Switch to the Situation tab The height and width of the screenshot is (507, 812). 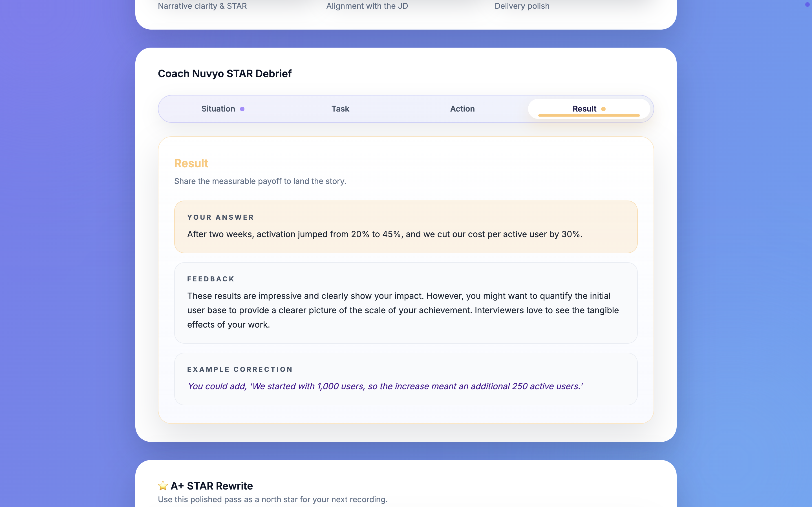point(218,109)
